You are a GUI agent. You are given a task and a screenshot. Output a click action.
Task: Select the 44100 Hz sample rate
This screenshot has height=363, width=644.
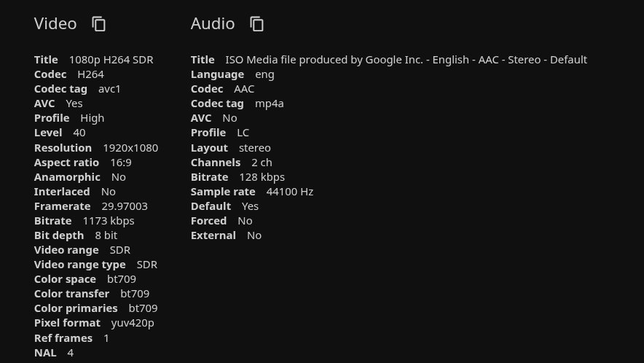point(290,192)
